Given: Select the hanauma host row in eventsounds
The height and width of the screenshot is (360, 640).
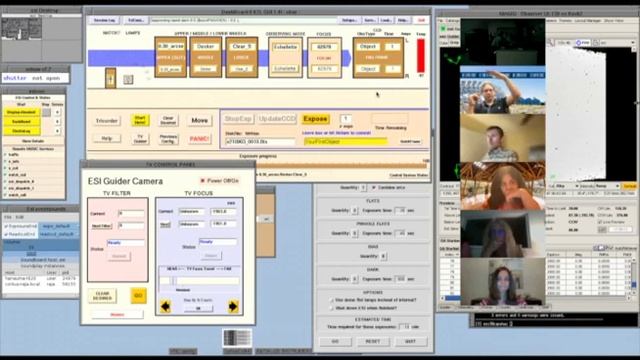Looking at the screenshot, I should pyautogui.click(x=40, y=278).
